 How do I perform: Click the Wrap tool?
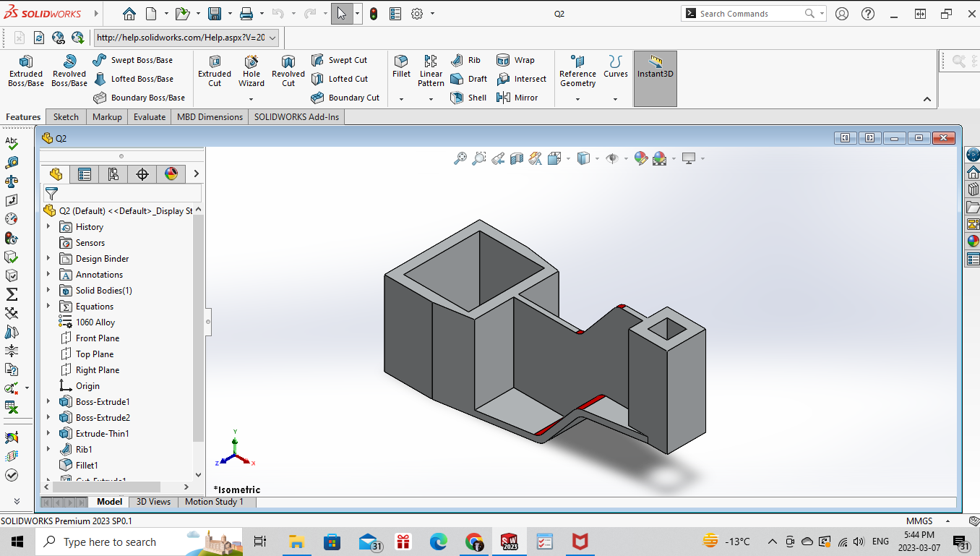pyautogui.click(x=515, y=60)
